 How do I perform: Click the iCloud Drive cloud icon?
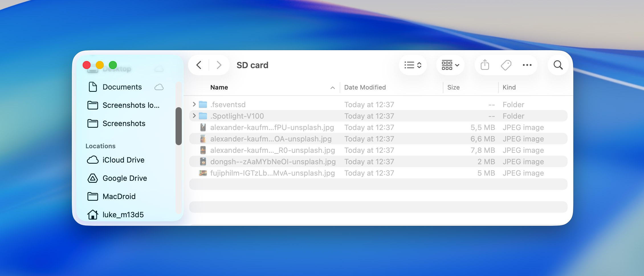(x=93, y=160)
